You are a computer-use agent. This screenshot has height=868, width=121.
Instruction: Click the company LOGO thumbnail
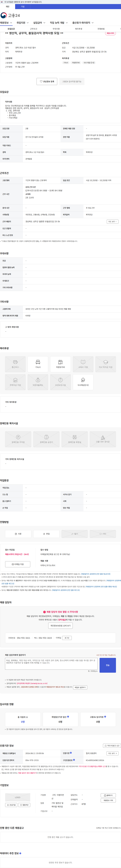18,797
